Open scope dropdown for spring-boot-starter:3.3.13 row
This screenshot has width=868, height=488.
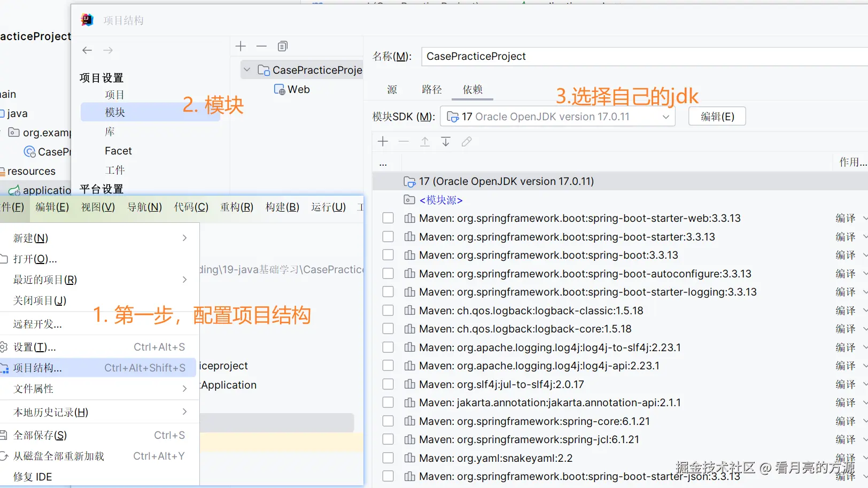(x=864, y=237)
